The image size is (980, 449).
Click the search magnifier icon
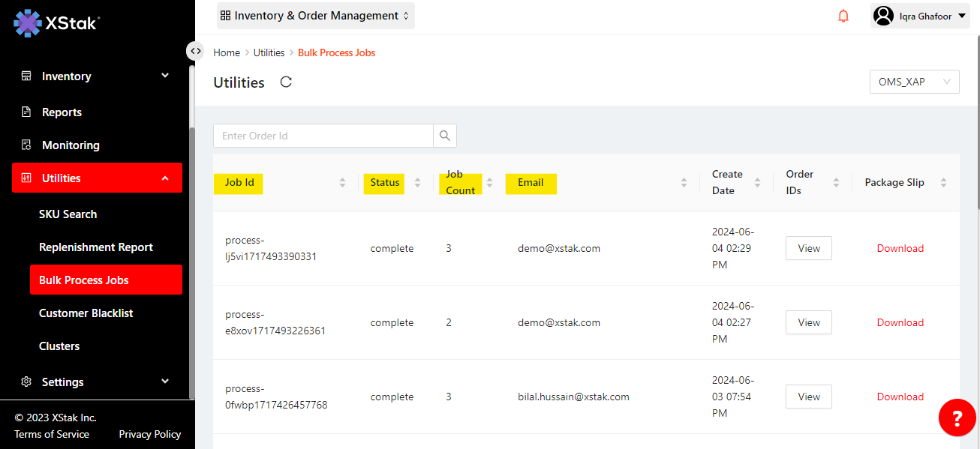[445, 136]
